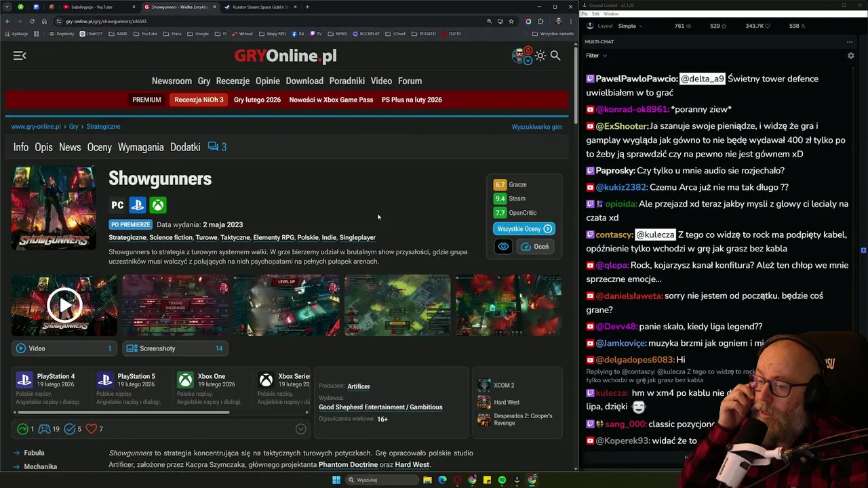Open Windows Start button on taskbar
The image size is (868, 488).
coord(336,480)
